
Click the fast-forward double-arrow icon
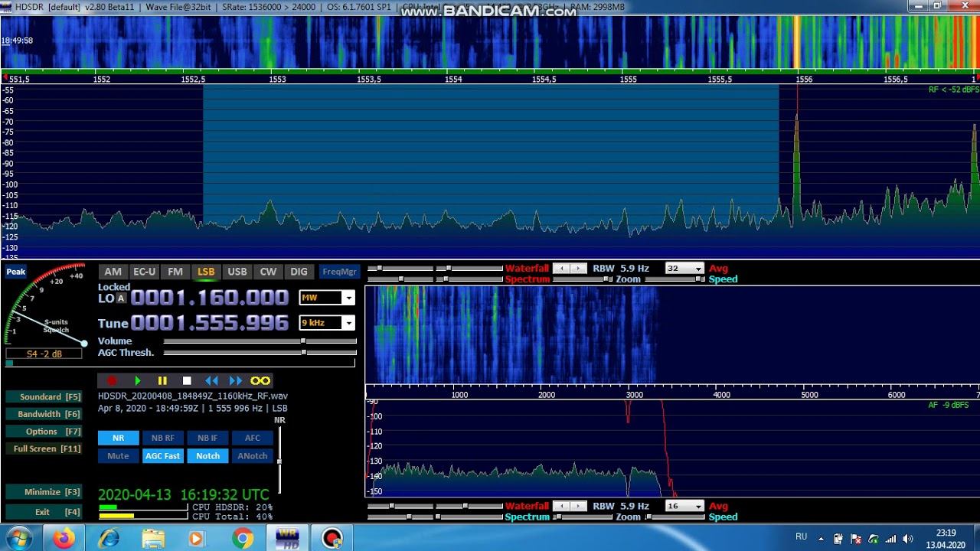point(236,380)
